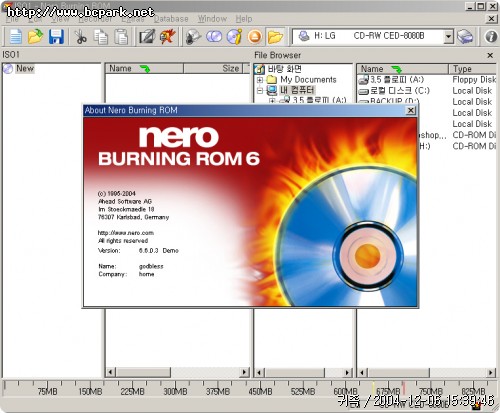500x413 pixels.
Task: Collapse the 내 컴퓨터 tree node
Action: pyautogui.click(x=260, y=90)
